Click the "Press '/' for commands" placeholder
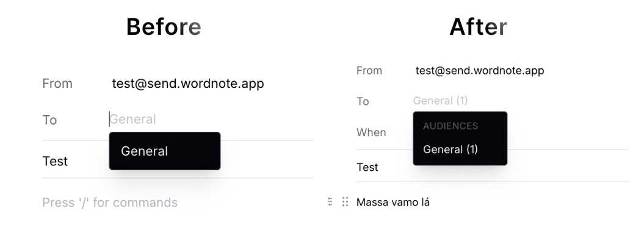Viewport: 644px width, 230px height. (x=110, y=203)
